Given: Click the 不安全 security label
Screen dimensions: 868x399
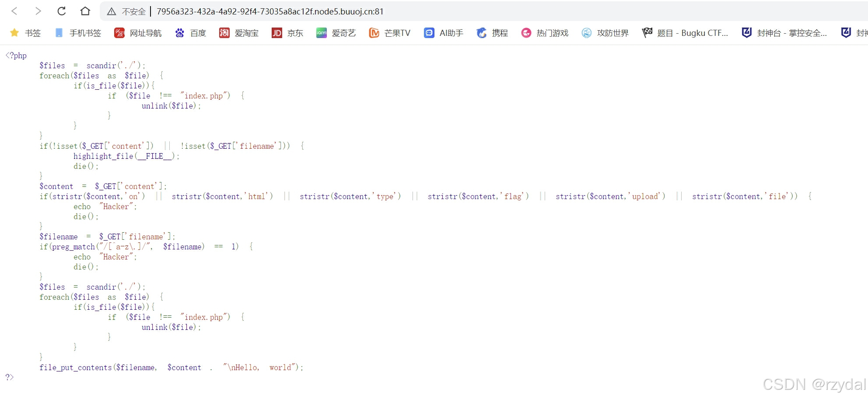Looking at the screenshot, I should (x=133, y=12).
